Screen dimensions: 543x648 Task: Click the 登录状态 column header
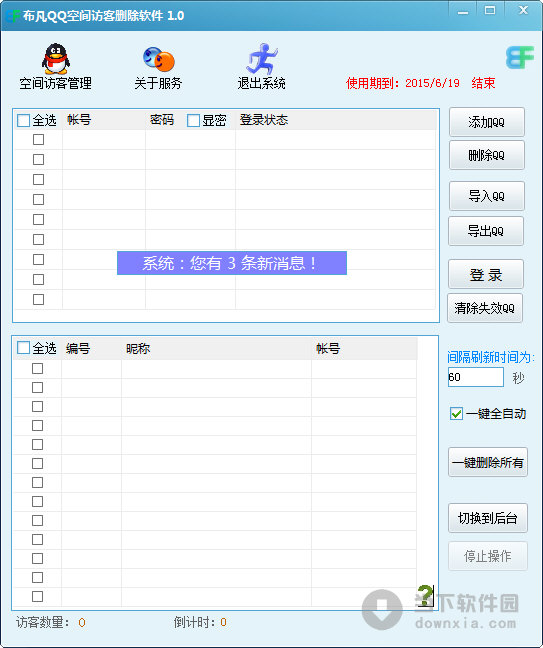point(264,120)
